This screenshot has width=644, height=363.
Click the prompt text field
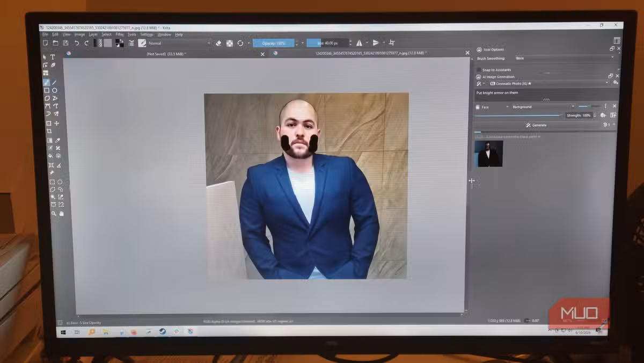[546, 95]
